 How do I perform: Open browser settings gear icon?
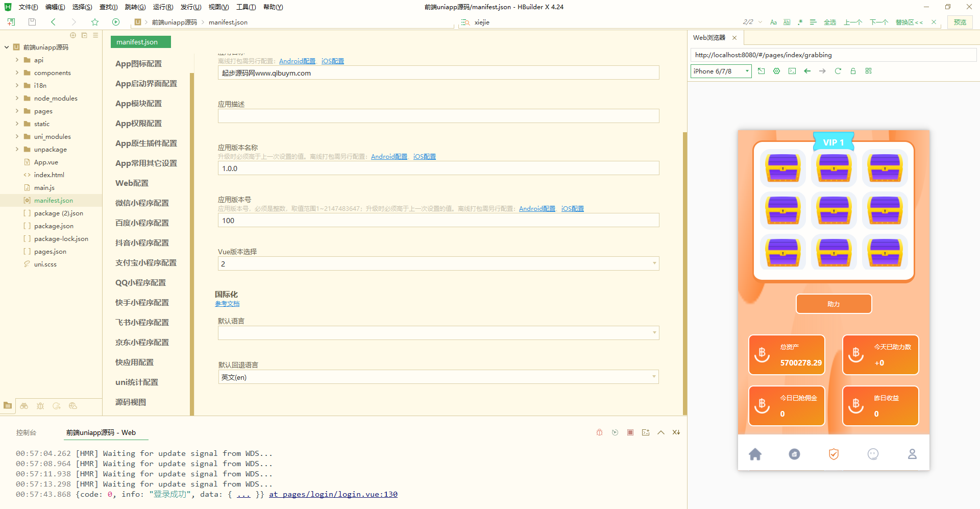(776, 71)
